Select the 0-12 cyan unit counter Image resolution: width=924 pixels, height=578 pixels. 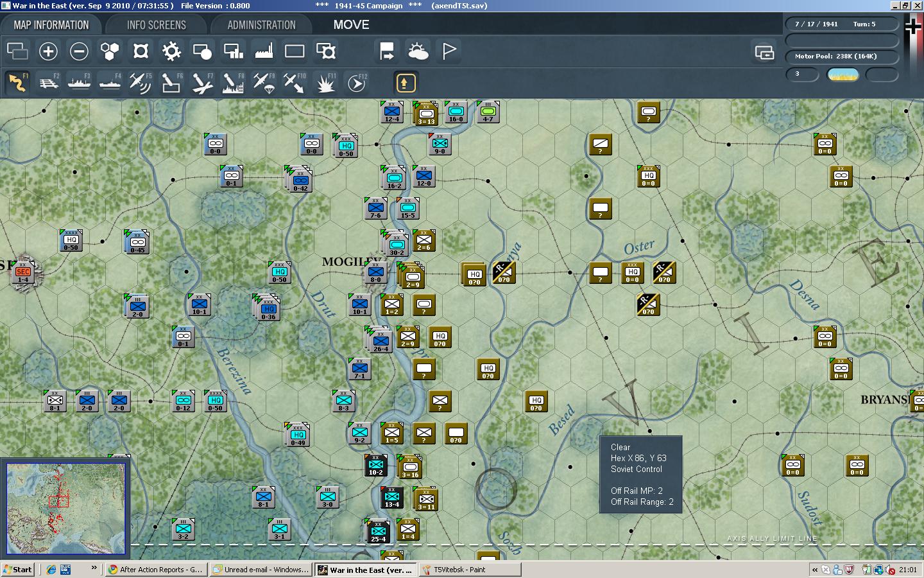click(184, 401)
